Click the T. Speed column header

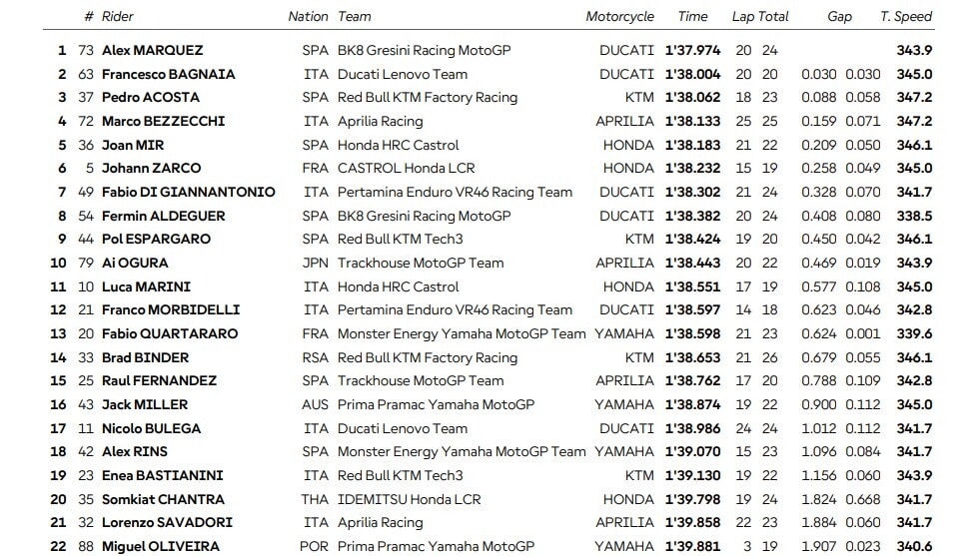tap(906, 16)
